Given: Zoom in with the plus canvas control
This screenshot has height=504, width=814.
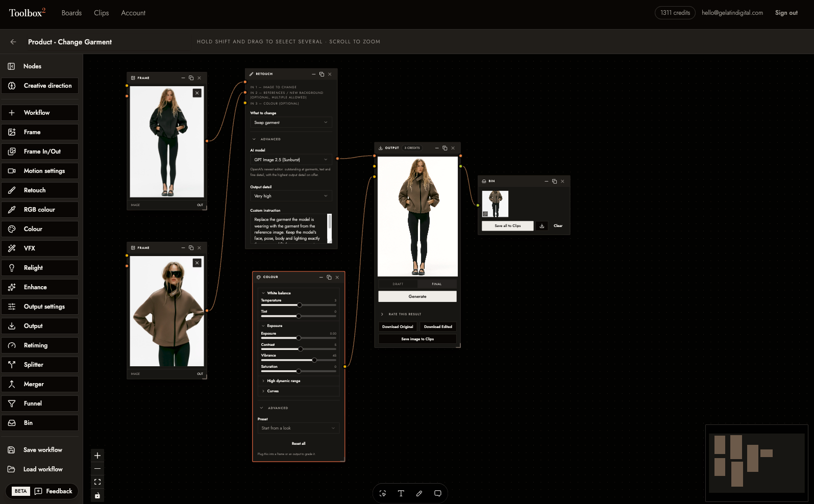Looking at the screenshot, I should click(97, 456).
